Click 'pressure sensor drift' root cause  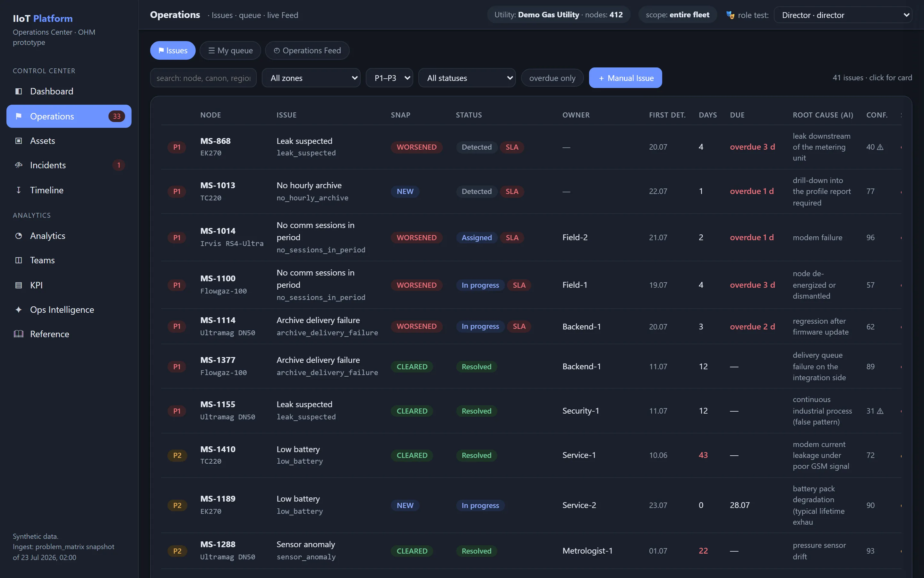(819, 551)
